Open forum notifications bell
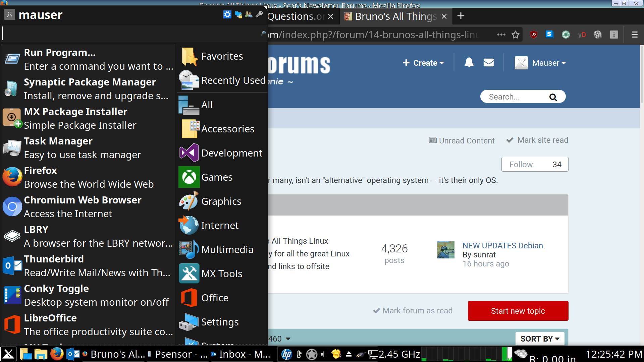This screenshot has height=362, width=644. (x=469, y=62)
